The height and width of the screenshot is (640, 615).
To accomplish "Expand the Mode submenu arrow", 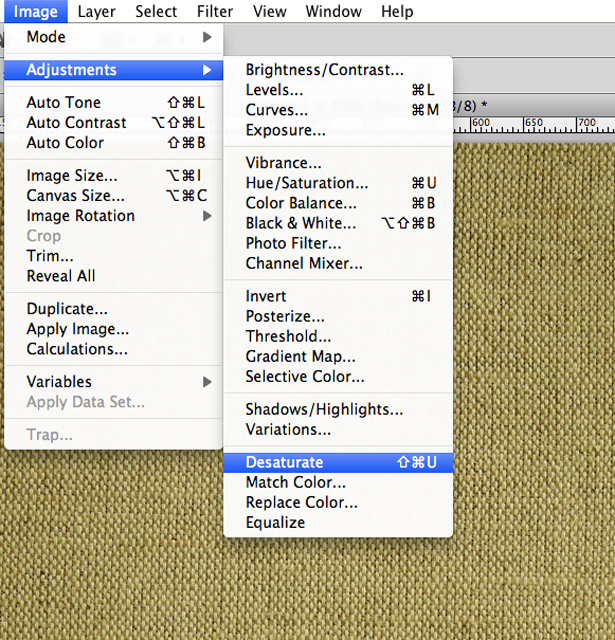I will tap(207, 37).
